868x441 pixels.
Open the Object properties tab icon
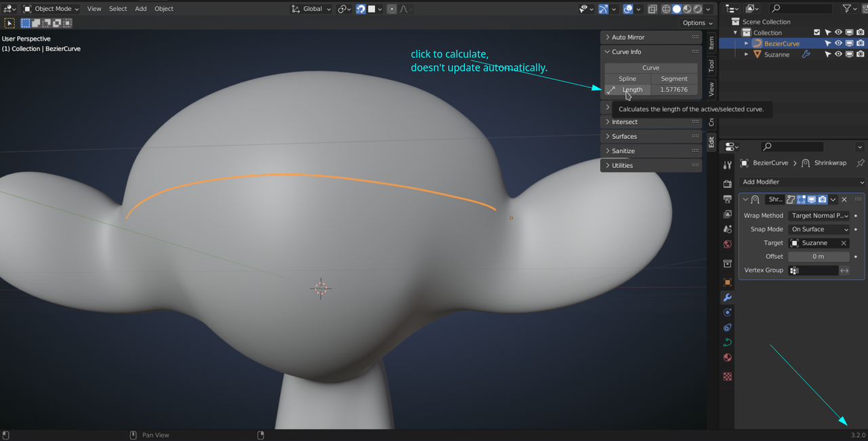click(x=728, y=282)
